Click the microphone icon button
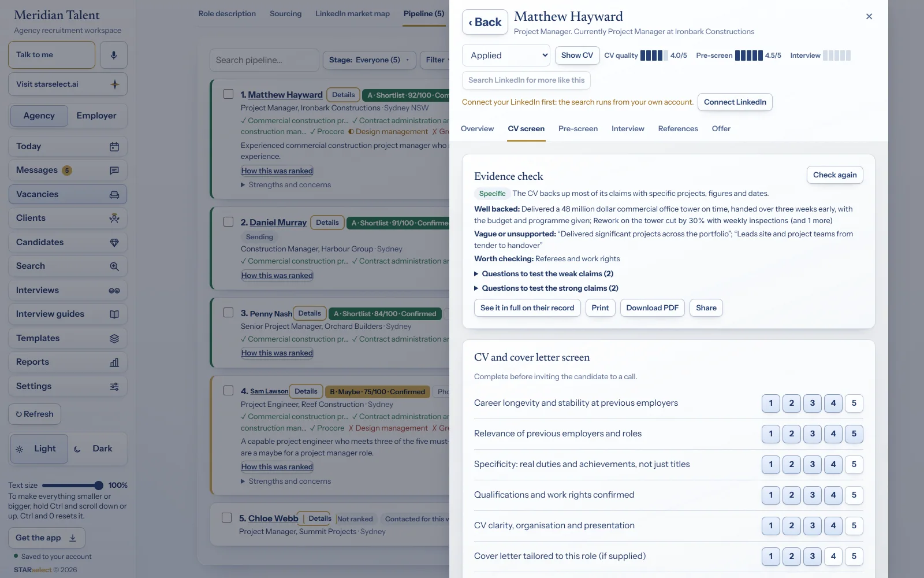The image size is (924, 578). pyautogui.click(x=114, y=55)
